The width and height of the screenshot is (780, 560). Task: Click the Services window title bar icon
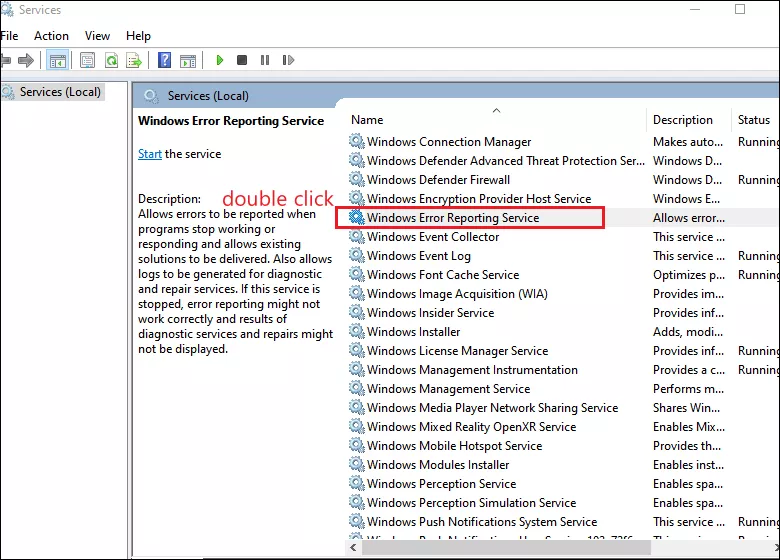click(7, 9)
